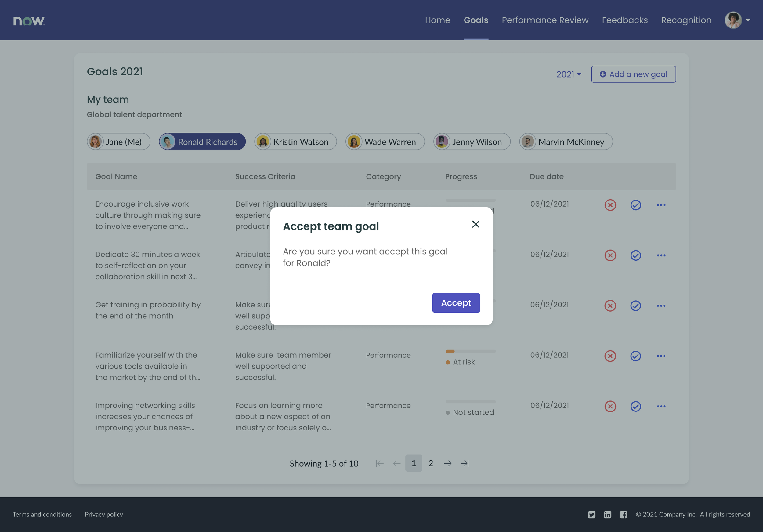Open the Facebook icon in footer
763x532 pixels.
624,514
